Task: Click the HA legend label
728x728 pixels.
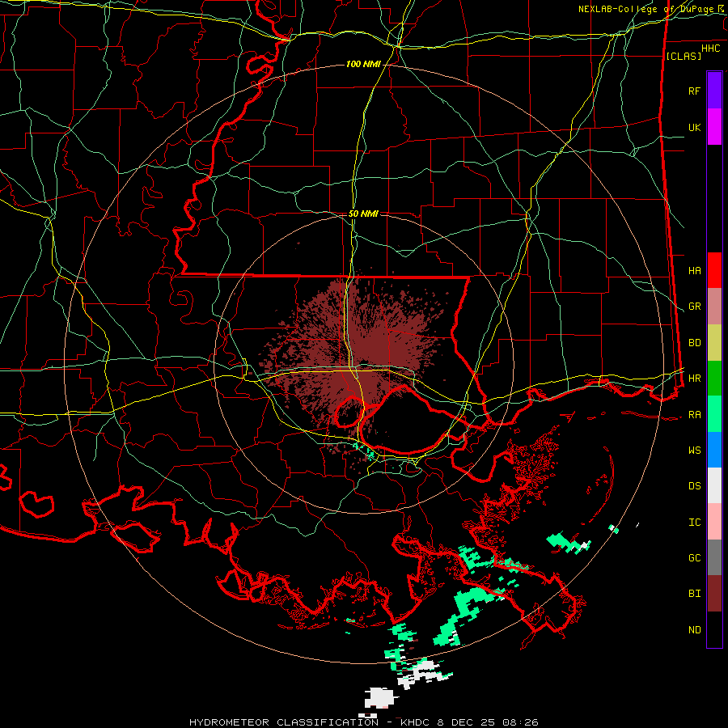Action: click(x=694, y=271)
